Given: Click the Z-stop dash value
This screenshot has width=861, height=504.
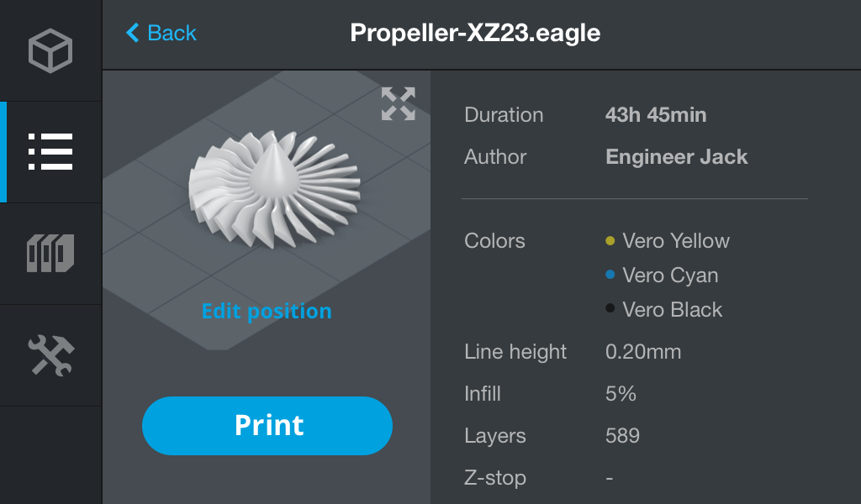Looking at the screenshot, I should pos(610,478).
